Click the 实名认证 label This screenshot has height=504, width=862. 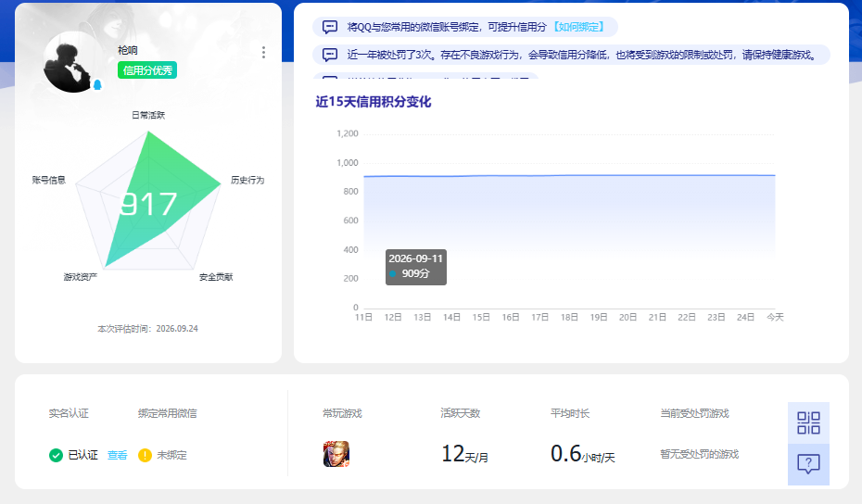(x=69, y=413)
